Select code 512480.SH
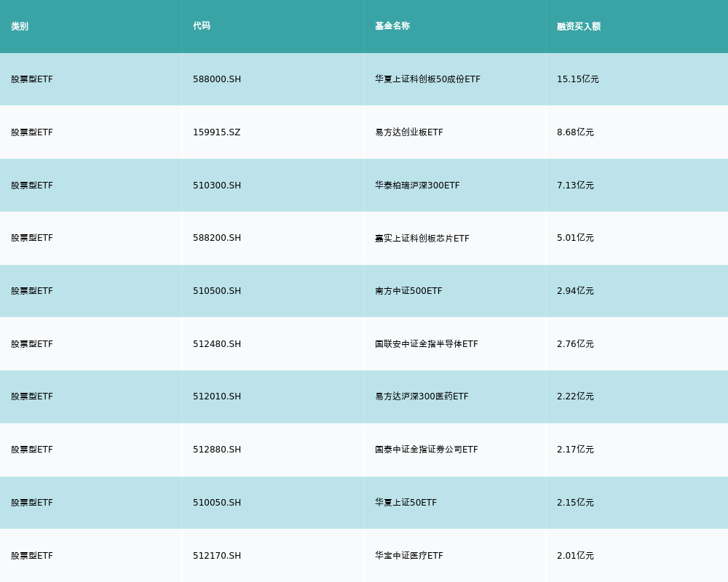 [217, 344]
